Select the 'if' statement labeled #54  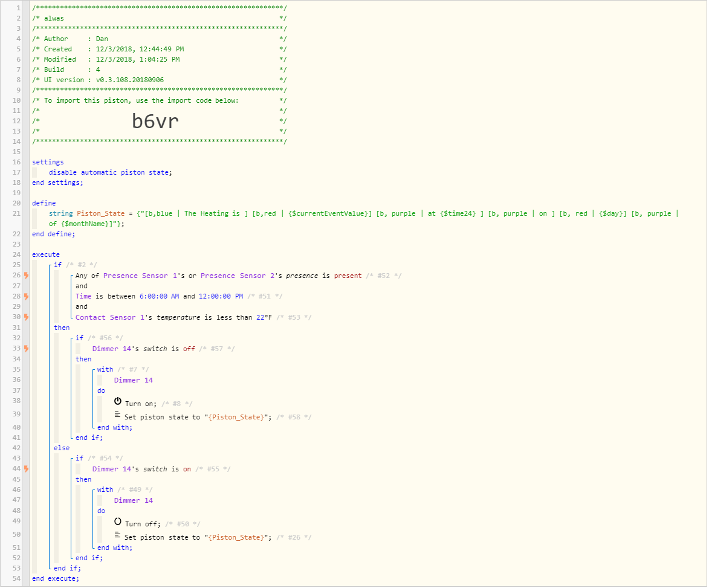79,459
